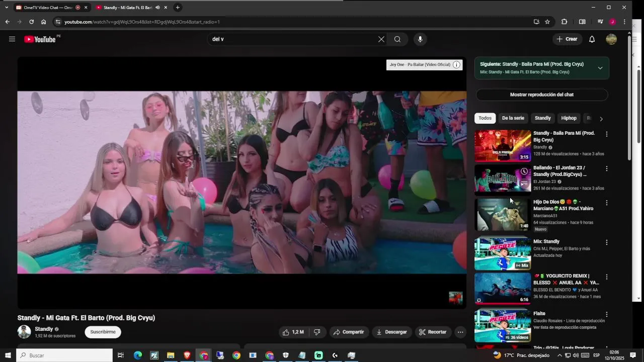Show more chips with right arrow
Screen dimensions: 644x362
pos(601,119)
